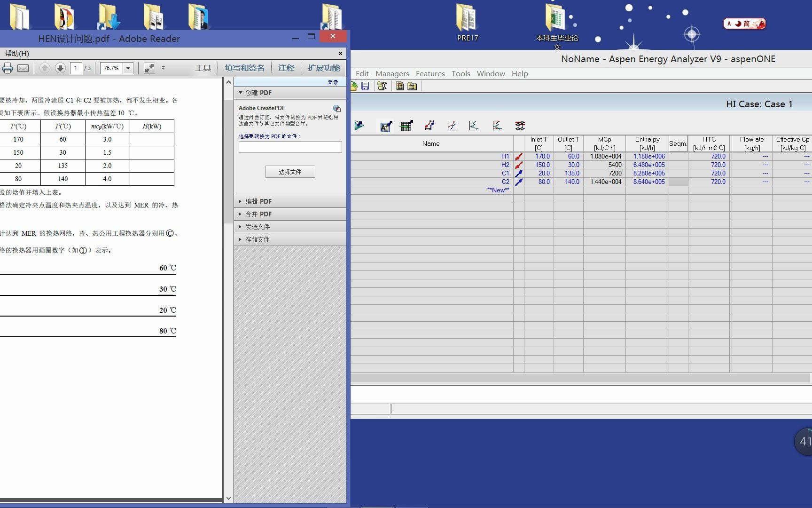812x508 pixels.
Task: Open the 工具 tab in Adobe Reader
Action: (203, 68)
